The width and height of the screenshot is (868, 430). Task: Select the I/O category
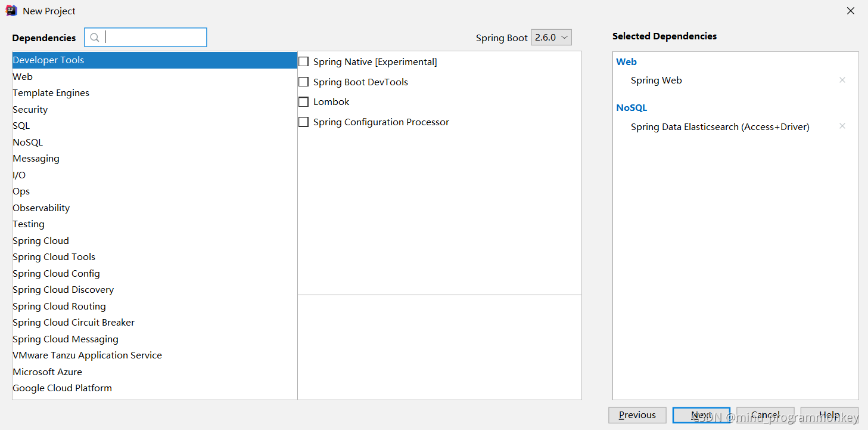(x=155, y=175)
